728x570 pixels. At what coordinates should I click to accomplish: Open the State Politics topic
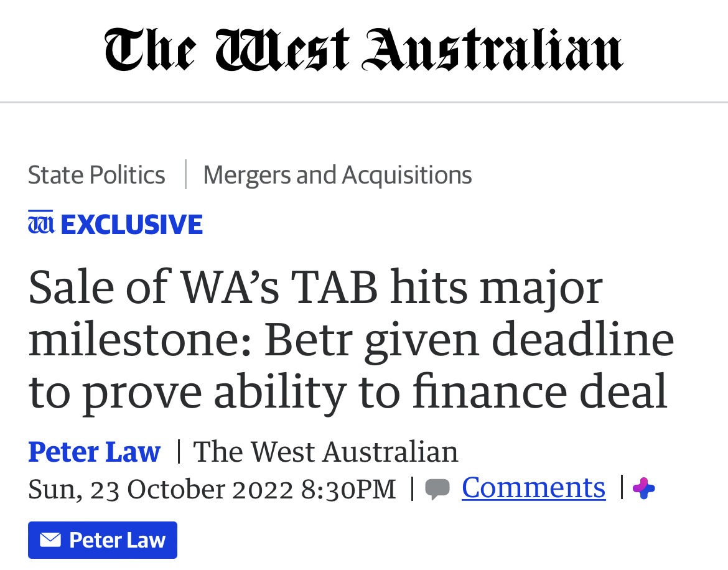pos(96,175)
